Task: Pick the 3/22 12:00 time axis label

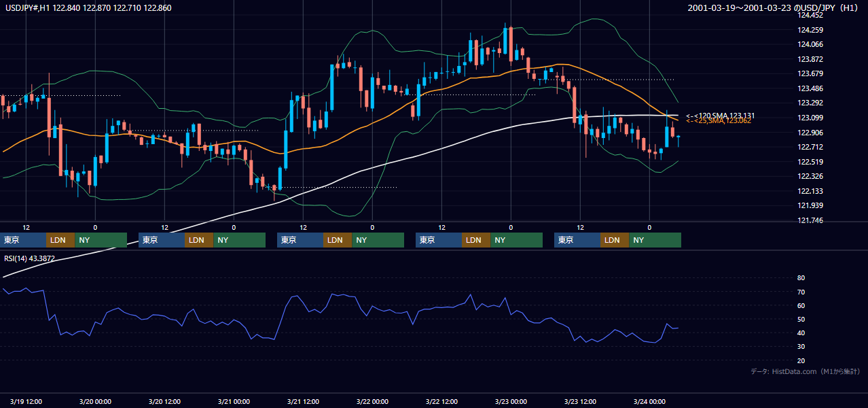Action: pos(442,402)
